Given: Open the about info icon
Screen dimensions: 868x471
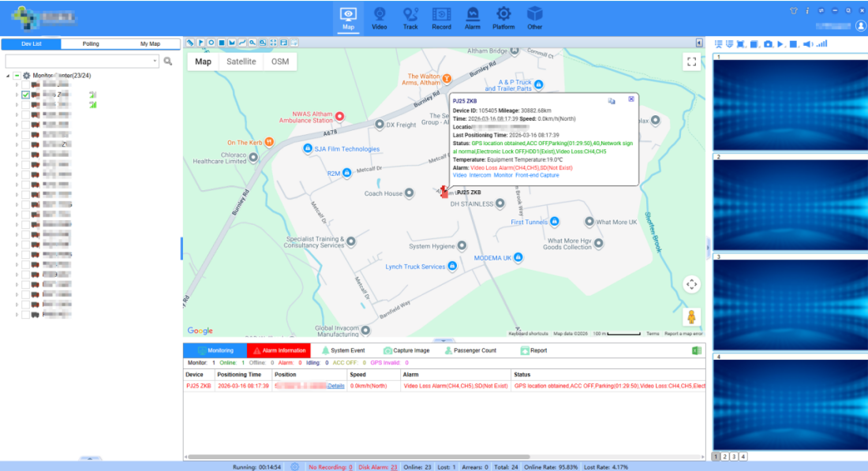Looking at the screenshot, I should click(x=807, y=10).
